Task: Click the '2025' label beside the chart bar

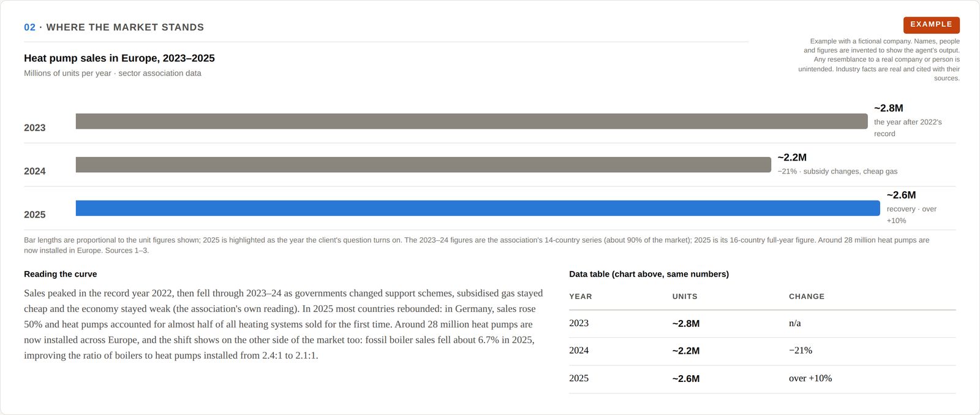Action: point(35,215)
